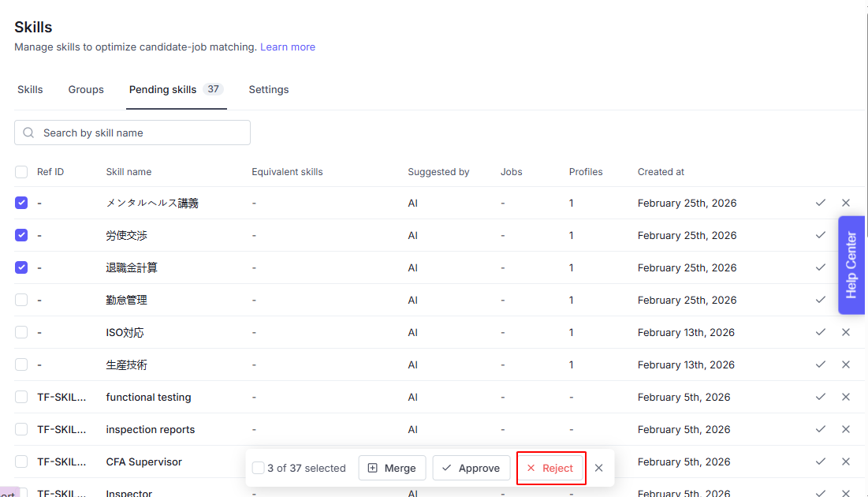Approve the 生産技術 skill checkmark
868x497 pixels.
click(821, 364)
